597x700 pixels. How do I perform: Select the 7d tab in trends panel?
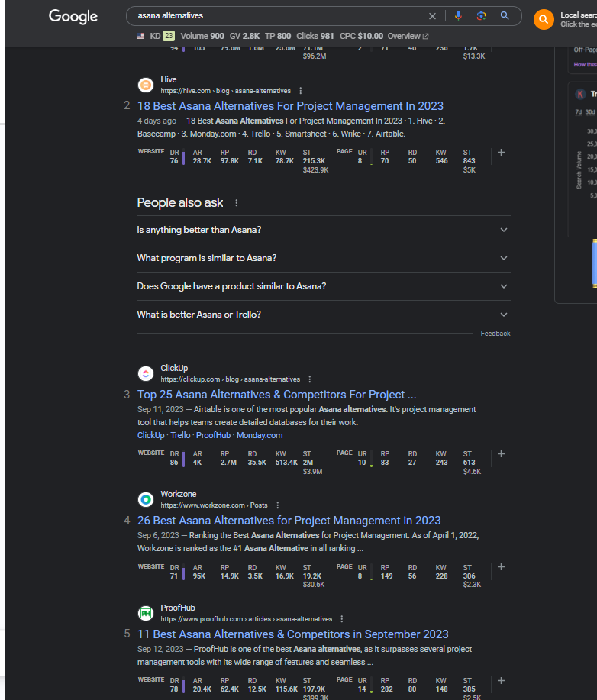(x=578, y=112)
